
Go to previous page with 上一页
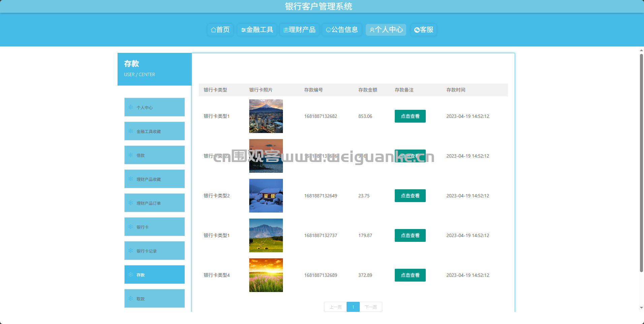335,307
